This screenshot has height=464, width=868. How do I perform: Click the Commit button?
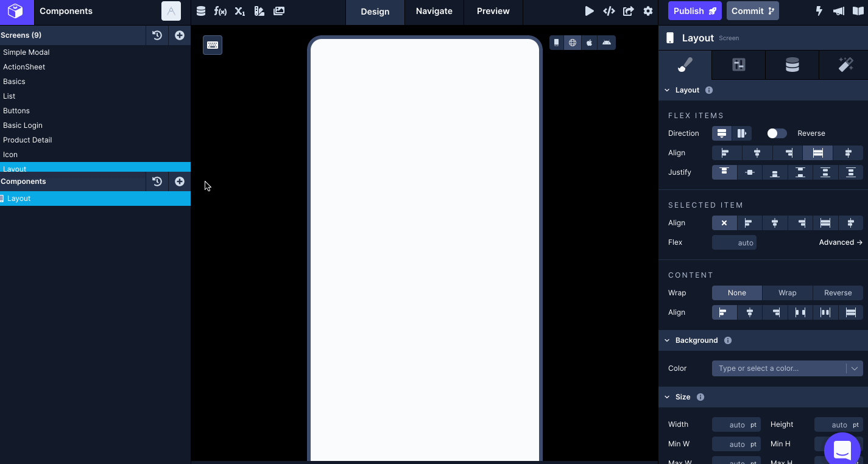coord(753,11)
